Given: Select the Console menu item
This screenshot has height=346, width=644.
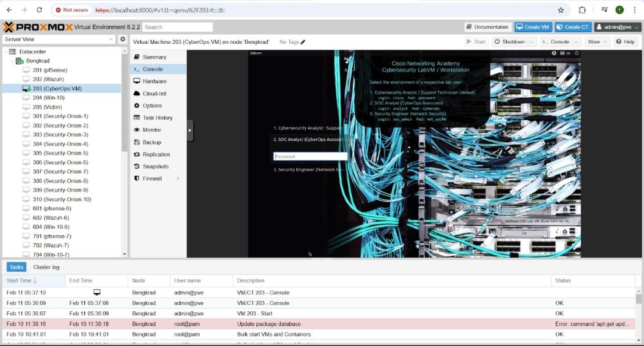Looking at the screenshot, I should pyautogui.click(x=158, y=69).
